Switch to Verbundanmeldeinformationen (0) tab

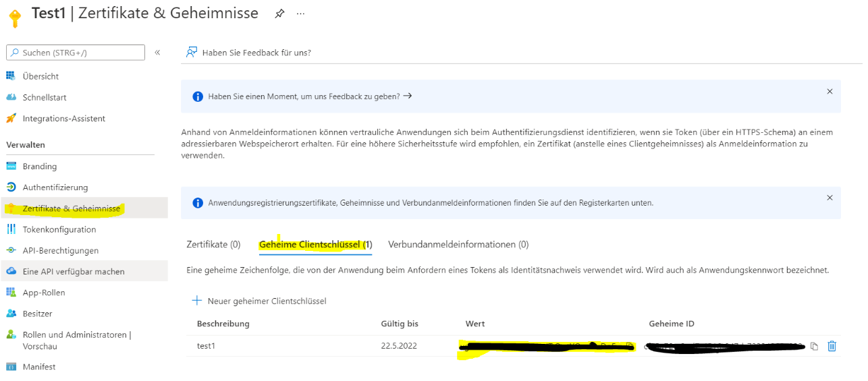(458, 244)
